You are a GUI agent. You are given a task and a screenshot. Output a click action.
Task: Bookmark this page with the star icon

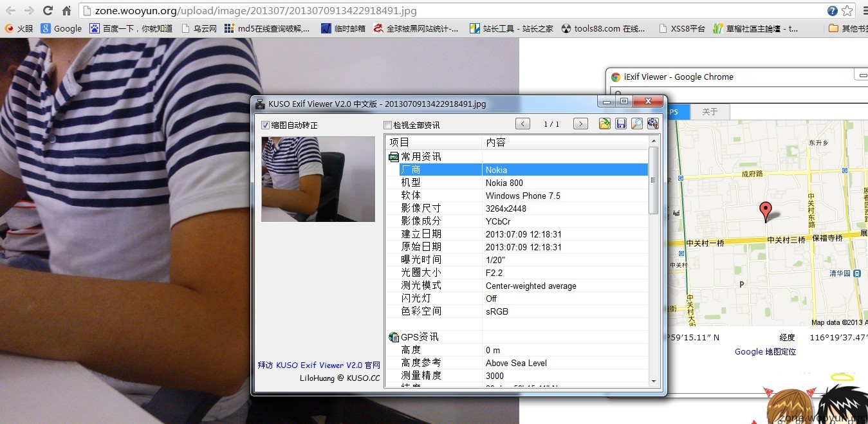tap(847, 11)
